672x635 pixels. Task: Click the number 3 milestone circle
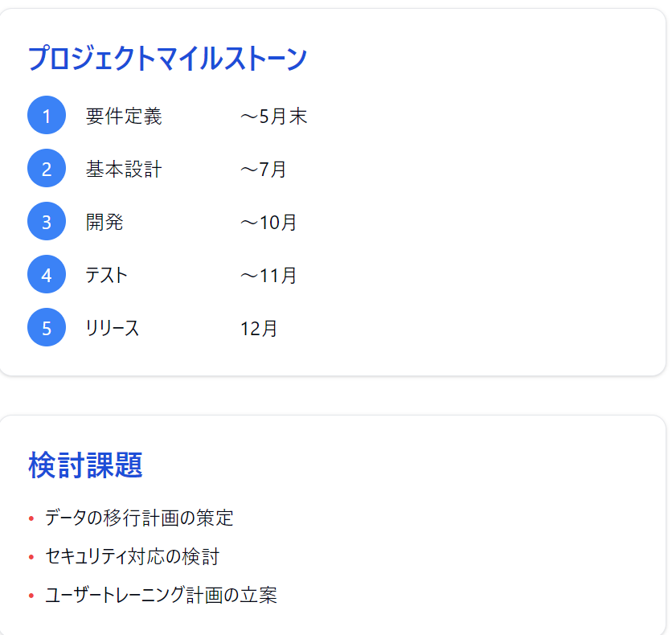coord(47,222)
